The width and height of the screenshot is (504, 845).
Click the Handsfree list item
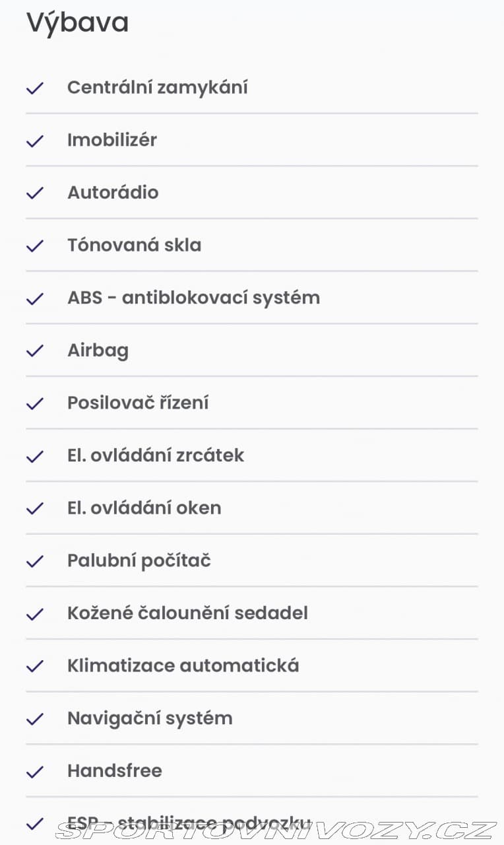tap(252, 771)
